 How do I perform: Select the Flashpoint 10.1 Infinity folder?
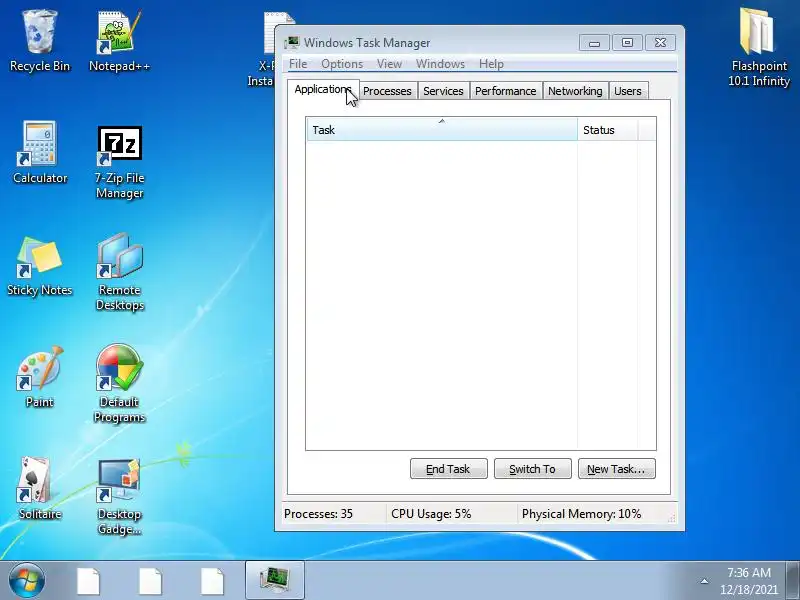[759, 47]
